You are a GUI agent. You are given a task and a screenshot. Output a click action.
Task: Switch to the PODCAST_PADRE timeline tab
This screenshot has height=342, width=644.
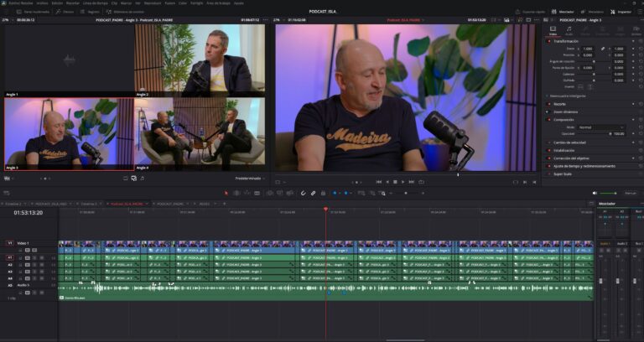172,204
